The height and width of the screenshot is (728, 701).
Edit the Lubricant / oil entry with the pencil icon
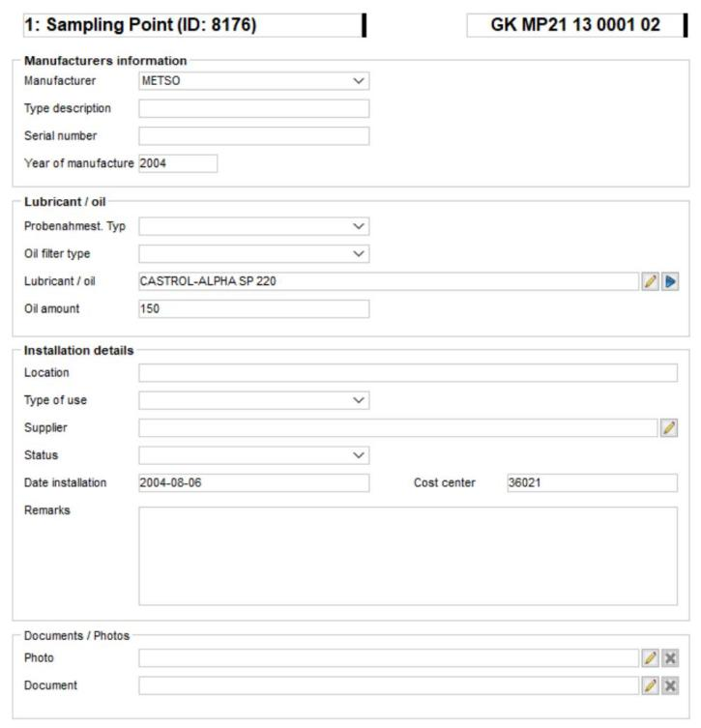tap(650, 281)
